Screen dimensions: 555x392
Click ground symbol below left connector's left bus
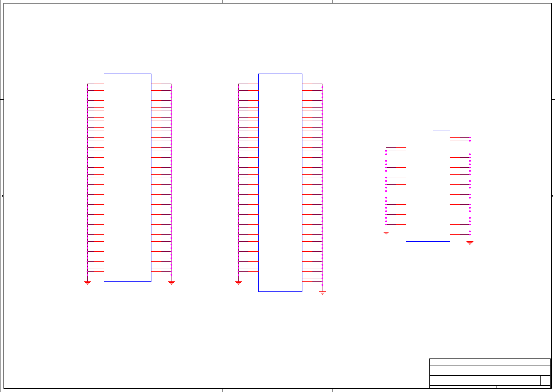coord(87,283)
